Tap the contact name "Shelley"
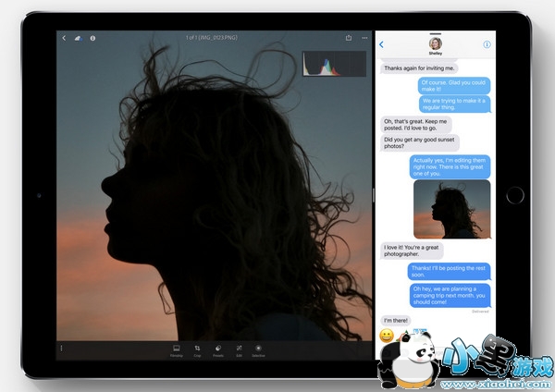The image size is (555, 392). (436, 54)
